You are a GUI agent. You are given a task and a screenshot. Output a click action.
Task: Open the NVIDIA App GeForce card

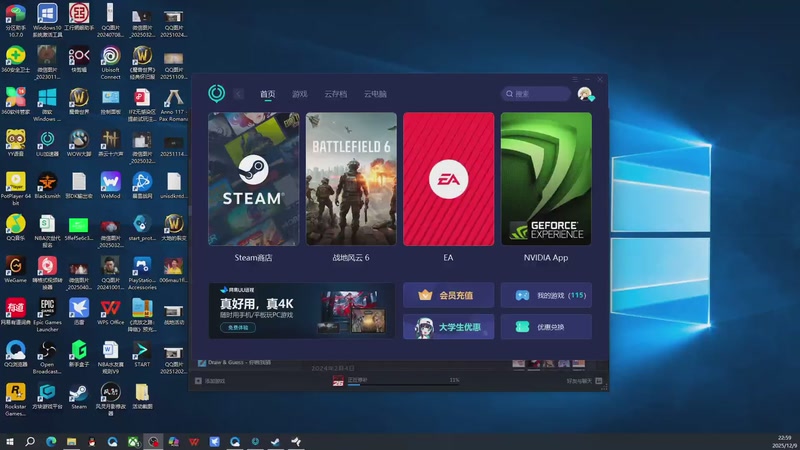coord(546,179)
